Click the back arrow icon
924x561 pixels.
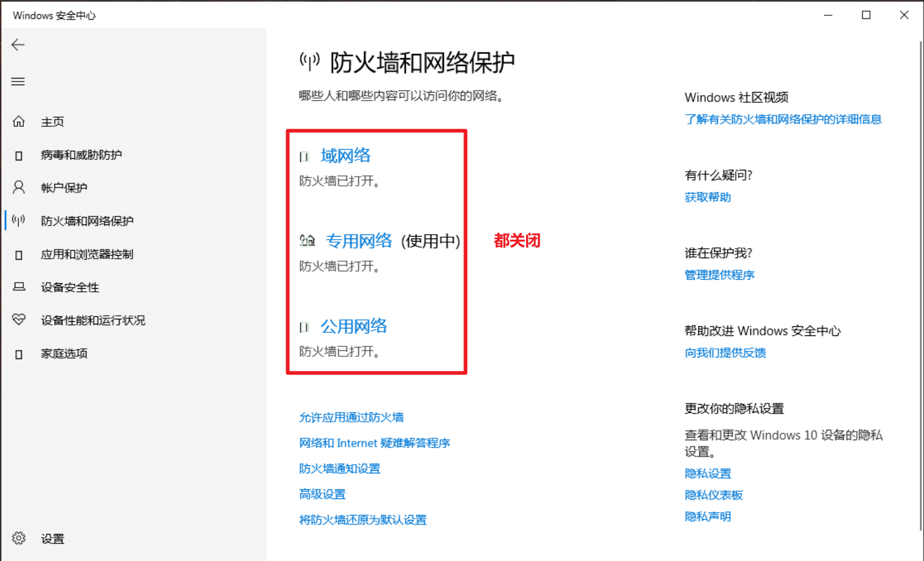tap(18, 45)
